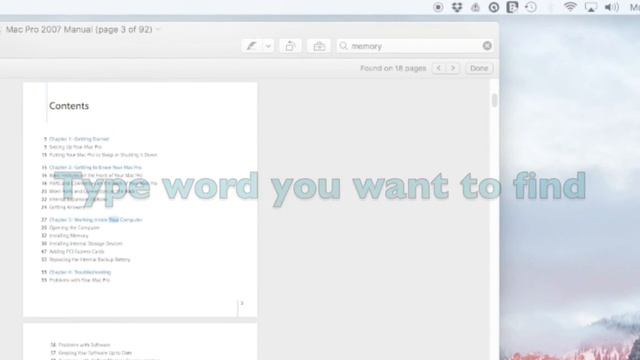640x360 pixels.
Task: Click the magnifying glass search icon
Action: point(343,46)
